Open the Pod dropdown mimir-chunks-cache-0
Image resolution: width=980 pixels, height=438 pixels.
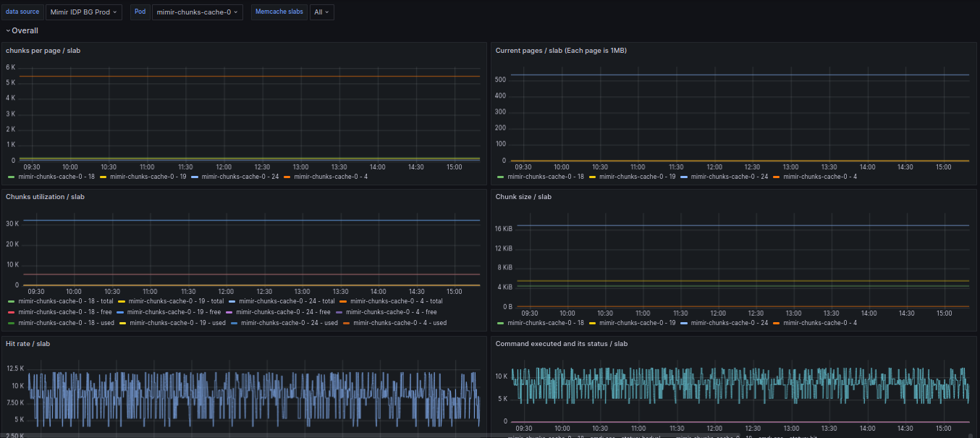tap(197, 12)
